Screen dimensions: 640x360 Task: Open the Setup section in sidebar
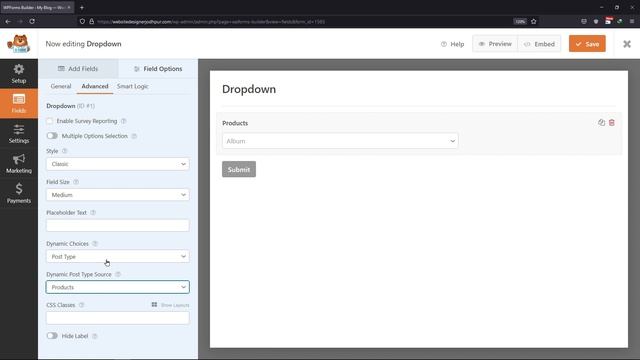pos(19,74)
